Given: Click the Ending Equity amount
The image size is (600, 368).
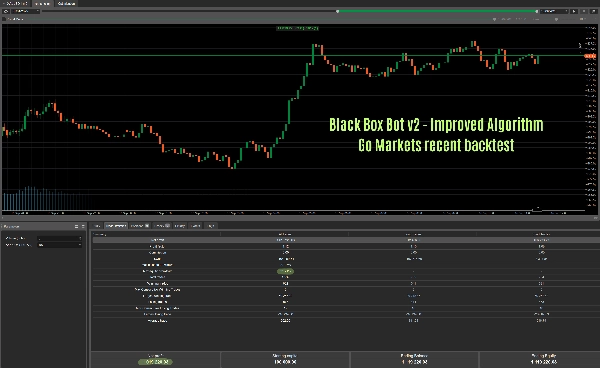Looking at the screenshot, I should (543, 361).
